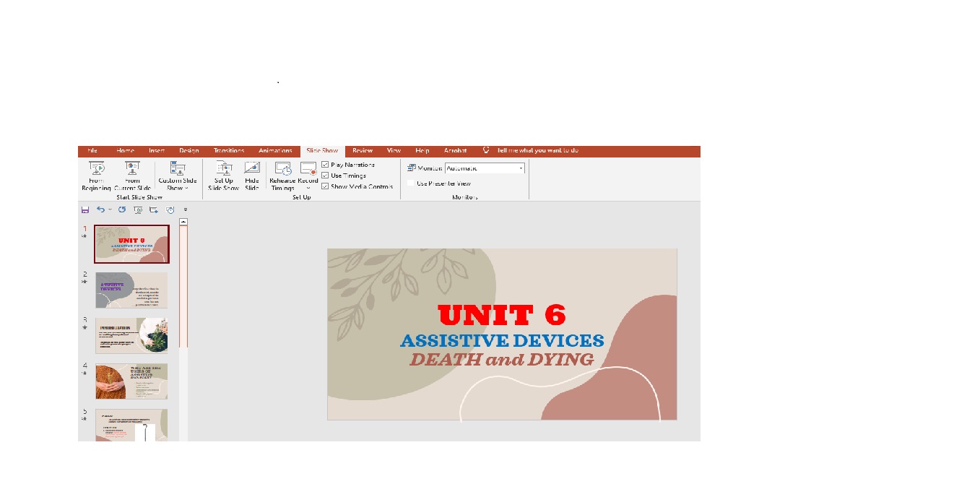Toggle the Use Timings checkbox
The height and width of the screenshot is (484, 980).
325,176
